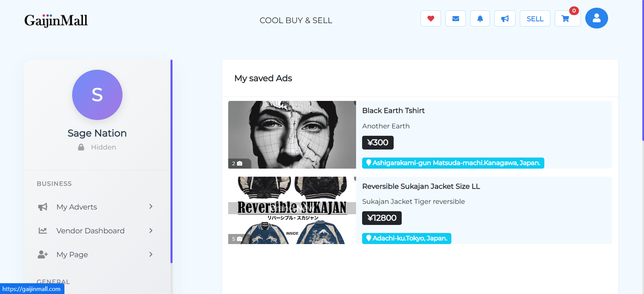Click the My Page person icon
644x294 pixels.
[43, 254]
